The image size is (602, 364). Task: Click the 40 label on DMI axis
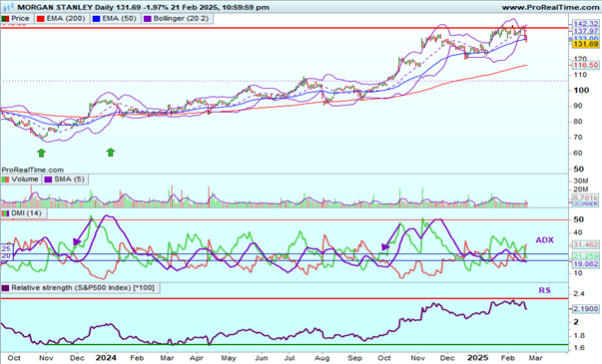578,232
